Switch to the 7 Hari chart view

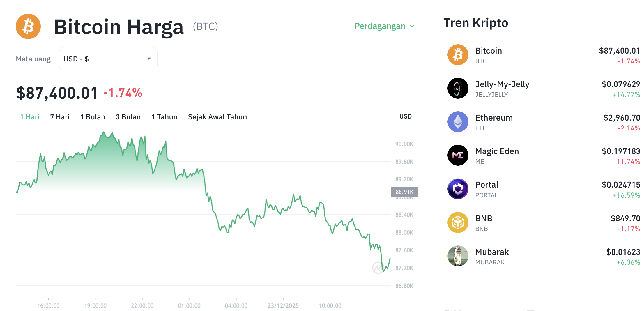coord(59,117)
